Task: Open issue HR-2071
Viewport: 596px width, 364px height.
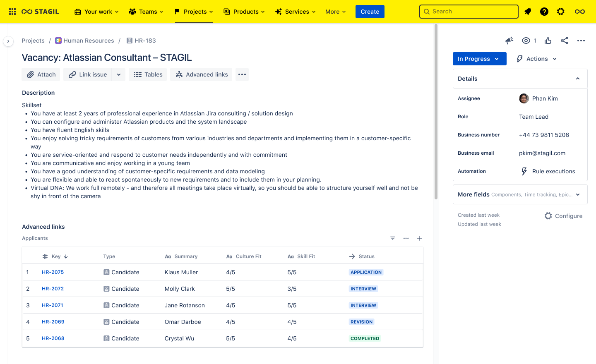Action: click(52, 305)
